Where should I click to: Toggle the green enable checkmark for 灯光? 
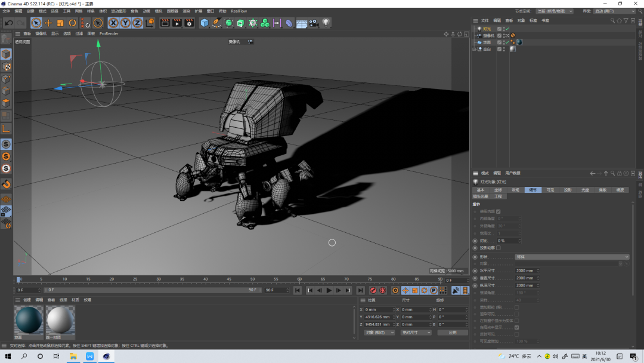[507, 29]
